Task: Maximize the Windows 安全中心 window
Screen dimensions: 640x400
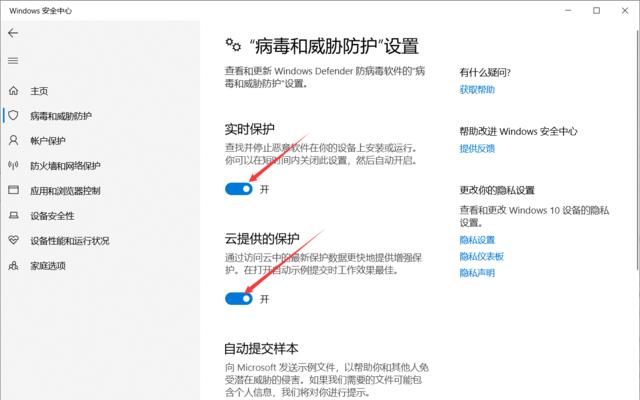Action: [596, 11]
